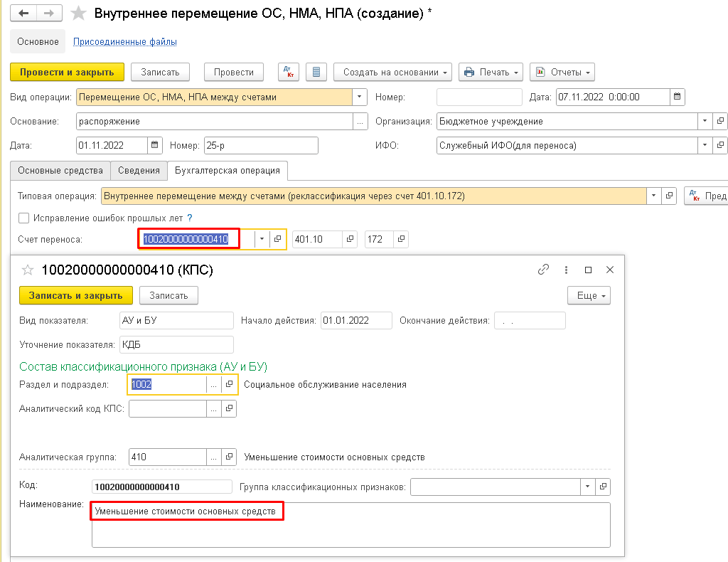Open Присоединенные файлы link
The image size is (728, 562).
(x=125, y=42)
